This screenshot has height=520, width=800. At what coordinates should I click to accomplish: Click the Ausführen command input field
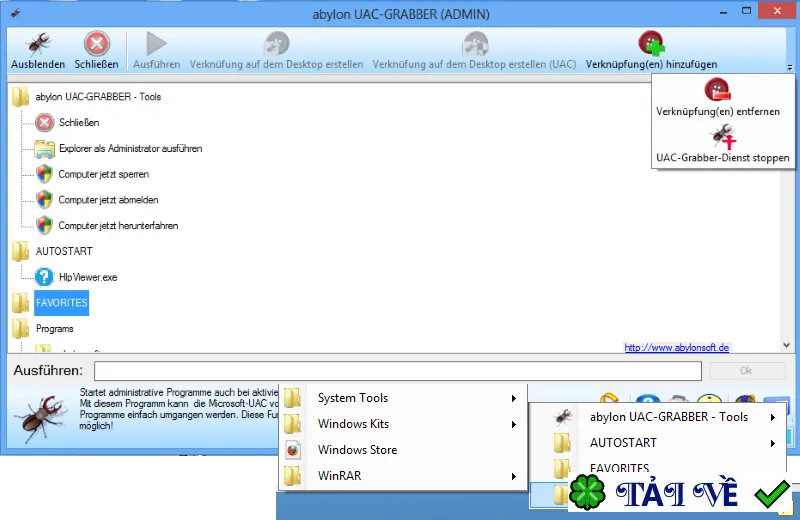[397, 371]
